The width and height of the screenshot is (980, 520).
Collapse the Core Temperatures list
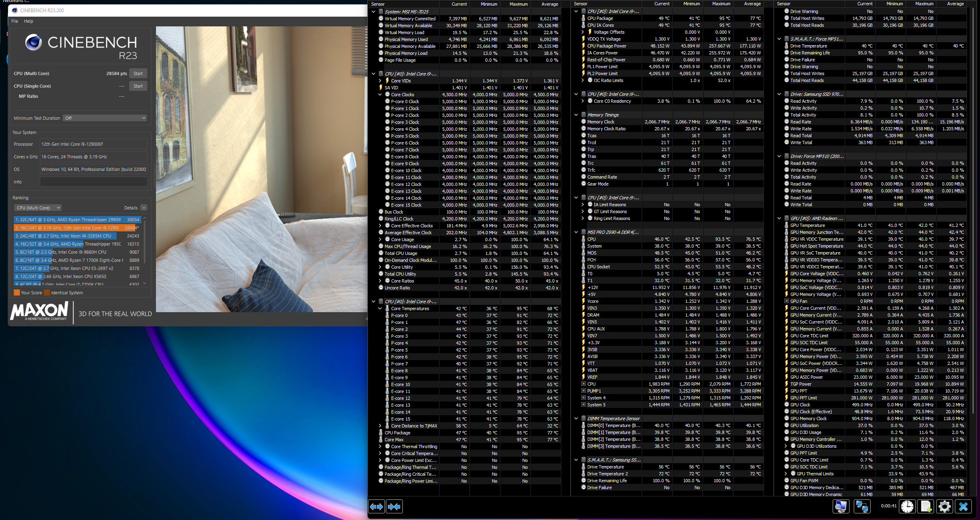coord(380,309)
